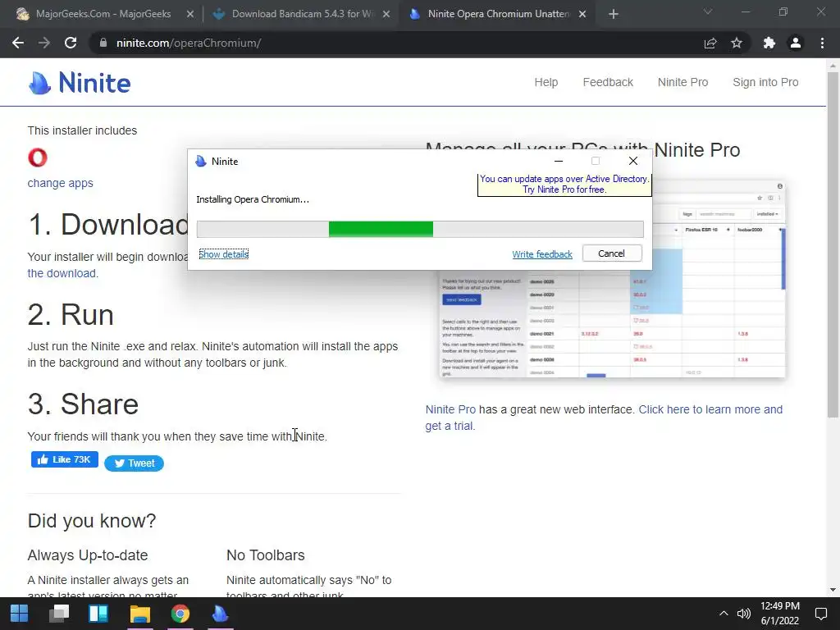The image size is (840, 630).
Task: Click the Facebook Like 73K button
Action: (64, 459)
